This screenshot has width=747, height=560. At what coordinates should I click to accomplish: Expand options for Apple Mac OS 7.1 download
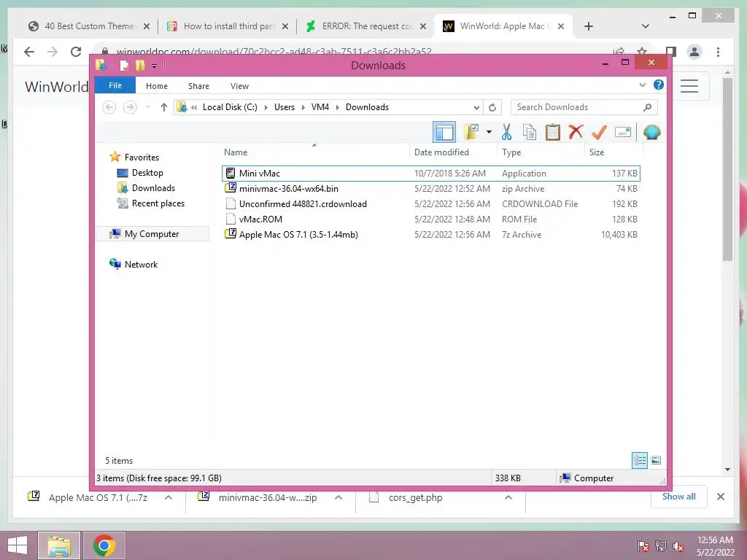(169, 497)
